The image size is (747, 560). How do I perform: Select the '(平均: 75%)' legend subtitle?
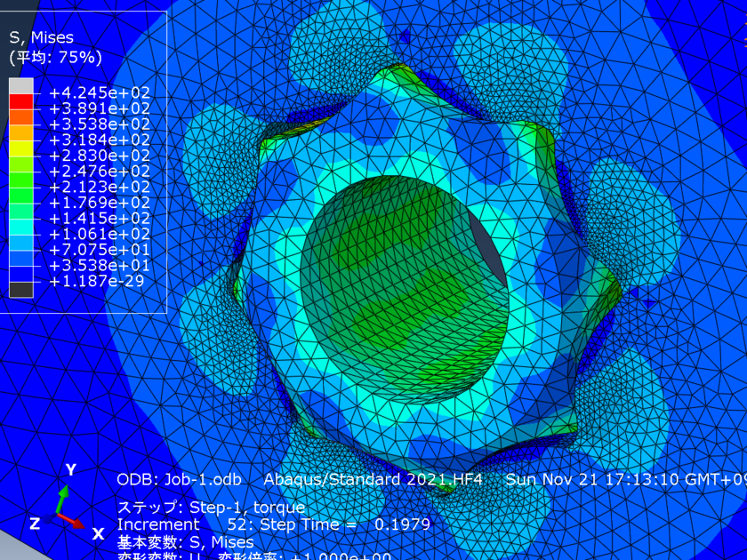coord(55,58)
